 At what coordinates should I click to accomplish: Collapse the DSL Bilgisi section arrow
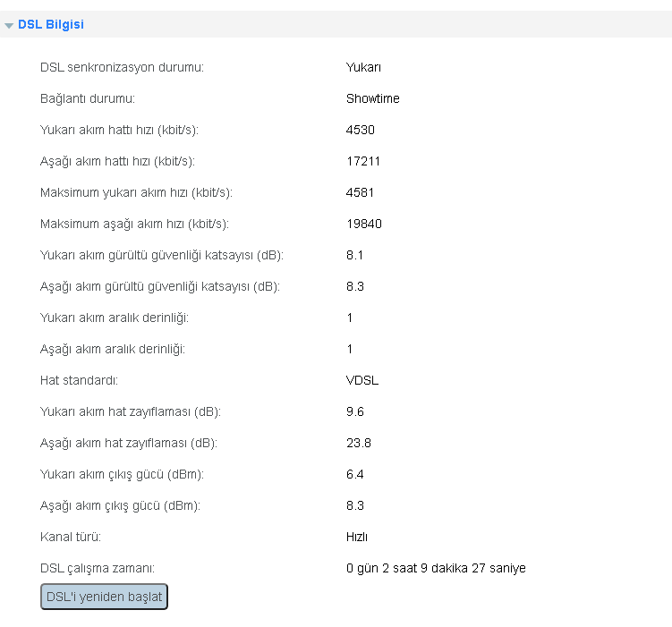click(9, 26)
